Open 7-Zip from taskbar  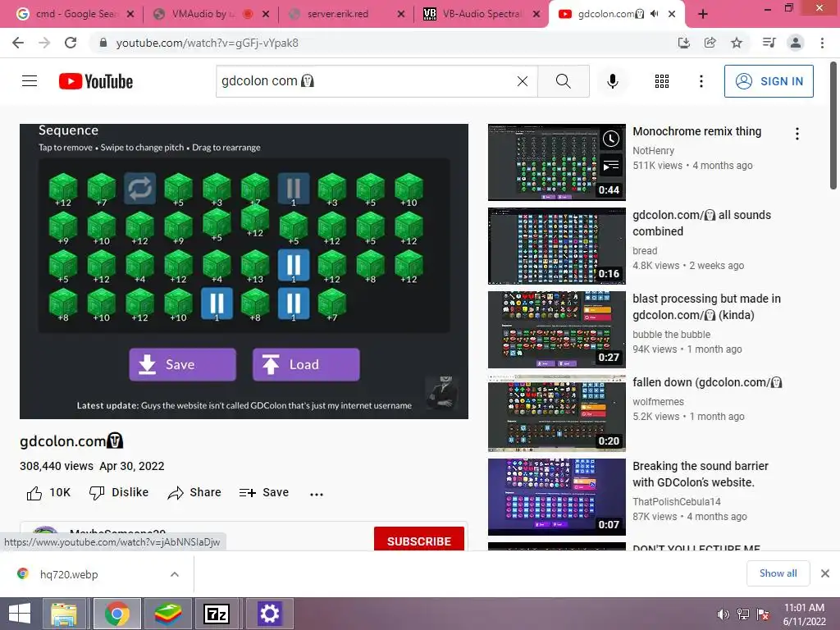point(217,614)
